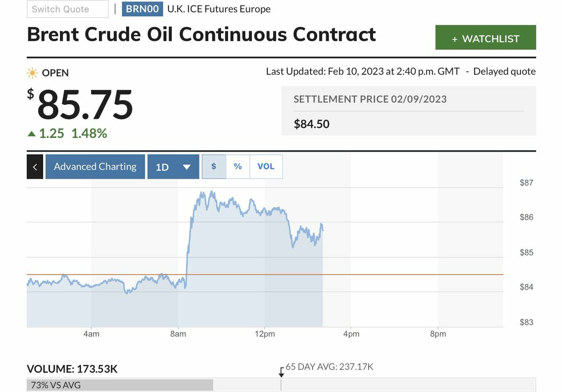Add Brent Crude to Watchlist
The image size is (562, 392).
pos(485,38)
